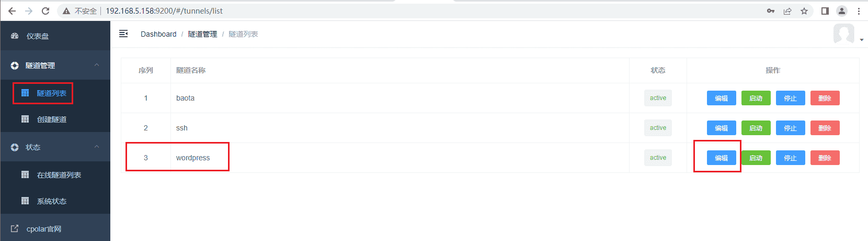This screenshot has height=241, width=868.
Task: Click 编辑 button for wordpress tunnel
Action: point(721,158)
